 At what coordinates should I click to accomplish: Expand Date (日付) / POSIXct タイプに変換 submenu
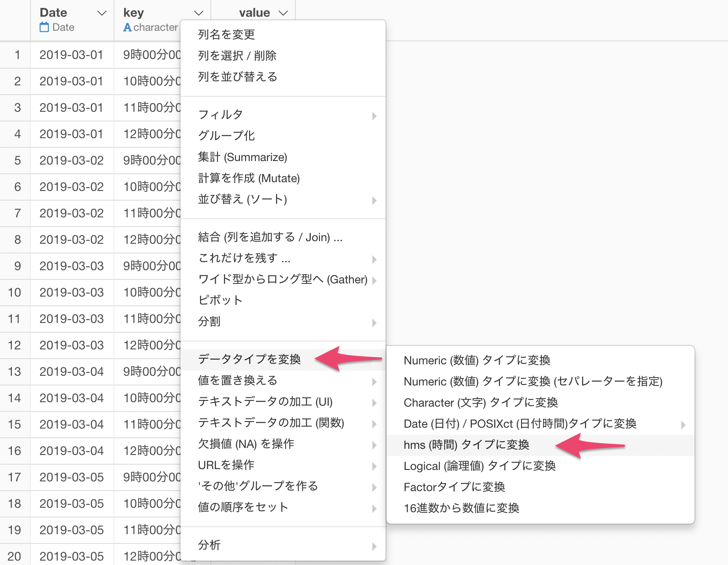540,424
